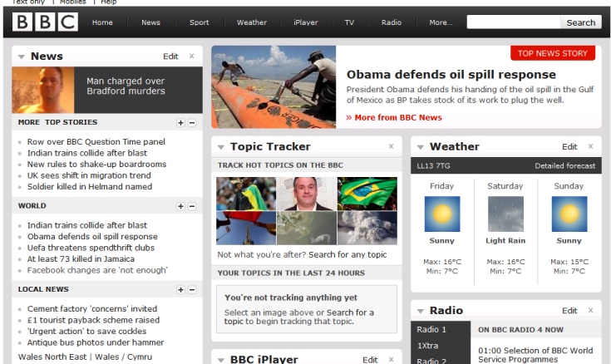This screenshot has height=364, width=611.
Task: Collapse the Radio panel triangle
Action: tap(421, 311)
